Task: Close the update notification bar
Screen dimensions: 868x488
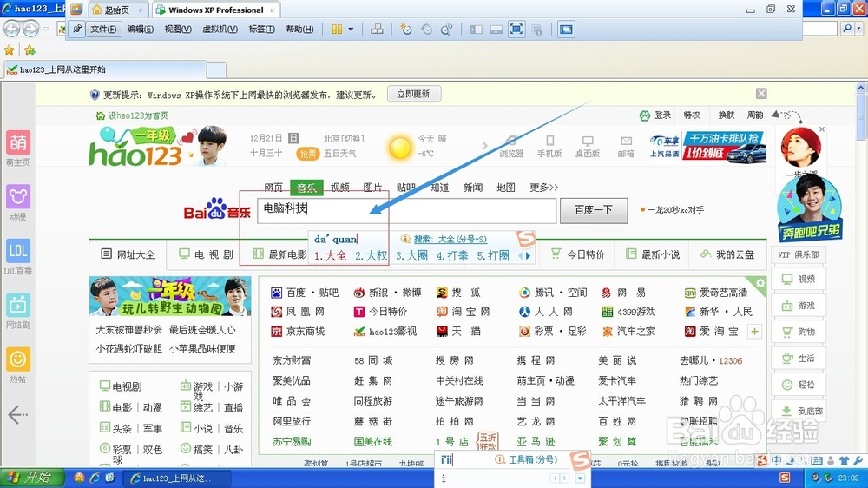Action: tap(761, 94)
